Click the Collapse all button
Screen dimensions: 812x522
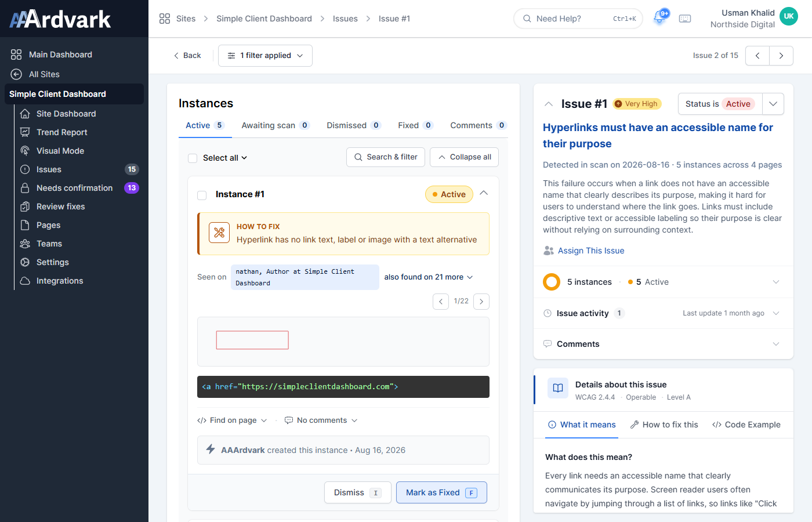464,157
